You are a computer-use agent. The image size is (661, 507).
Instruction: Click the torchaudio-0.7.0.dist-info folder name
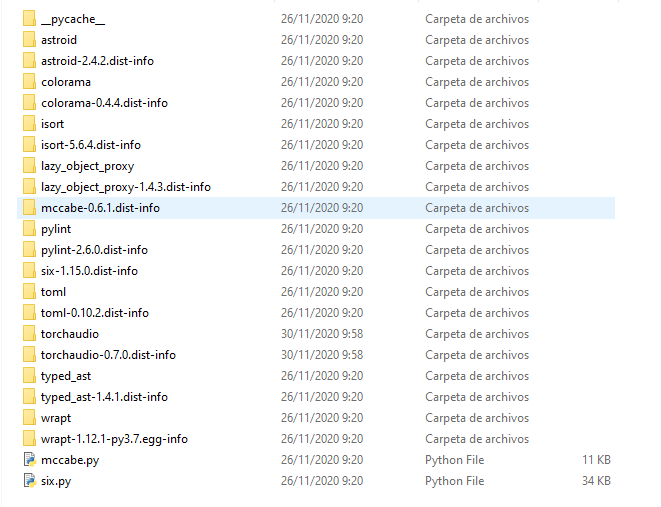tap(108, 355)
